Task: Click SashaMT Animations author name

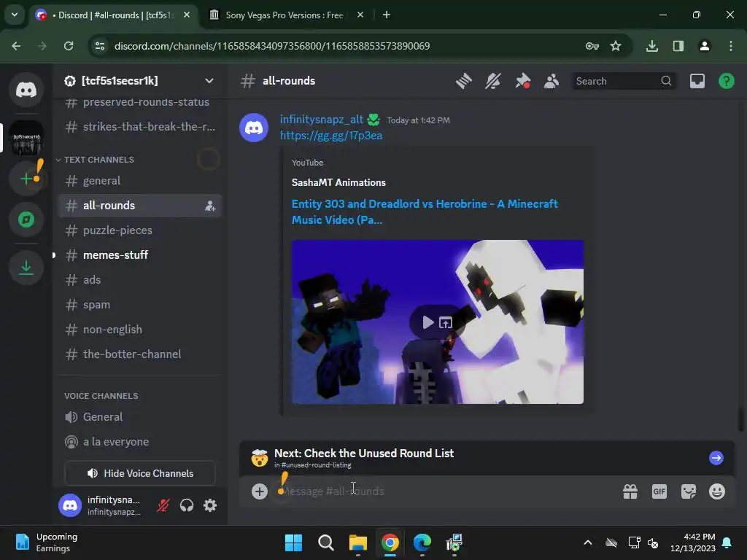Action: pos(338,182)
